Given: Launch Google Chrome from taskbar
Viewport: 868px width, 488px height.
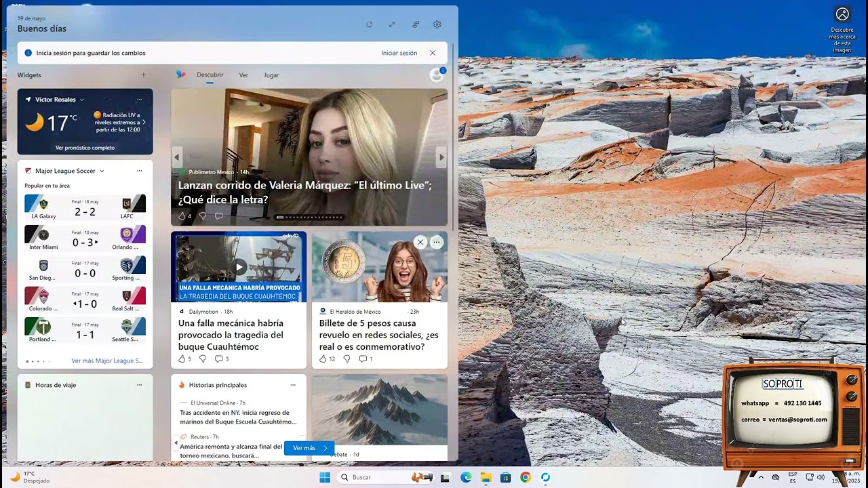Looking at the screenshot, I should coord(526,478).
